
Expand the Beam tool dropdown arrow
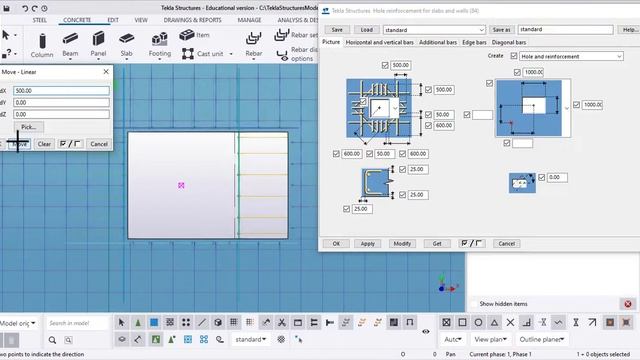[x=70, y=60]
